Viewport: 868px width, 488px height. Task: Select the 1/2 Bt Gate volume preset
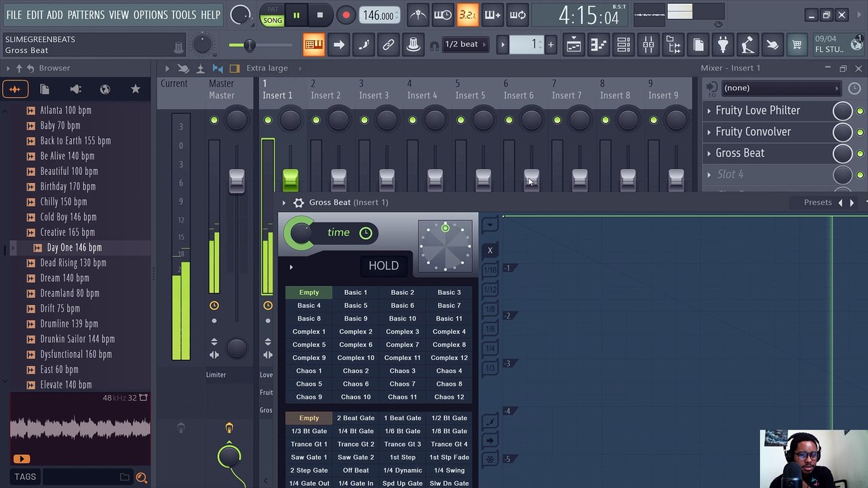coord(449,418)
